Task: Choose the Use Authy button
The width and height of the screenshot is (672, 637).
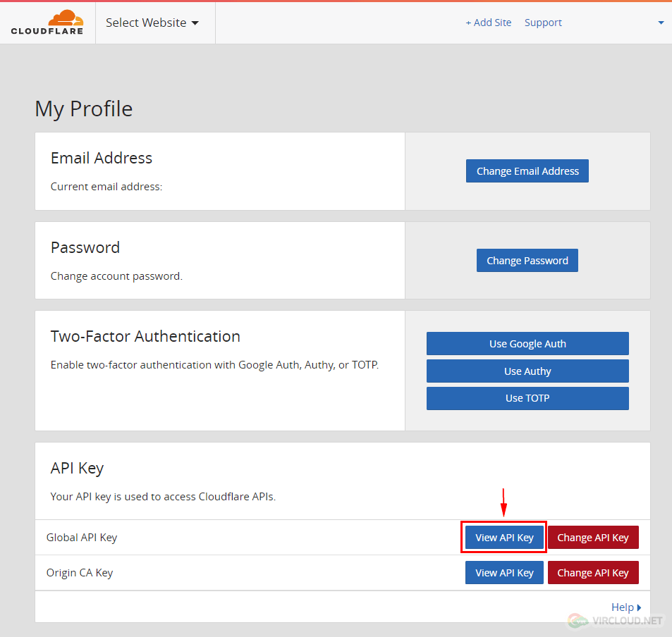Action: (x=527, y=371)
